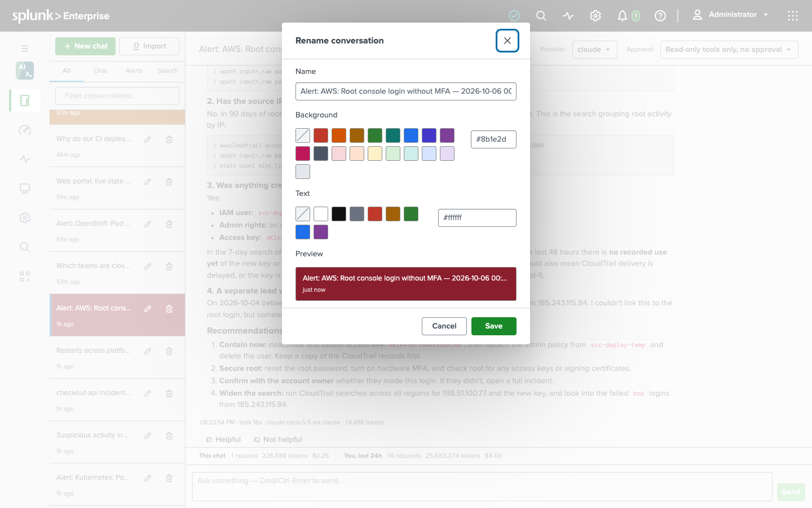
Task: Delete the 'Why do our CI deploy' conversation
Action: click(x=169, y=139)
